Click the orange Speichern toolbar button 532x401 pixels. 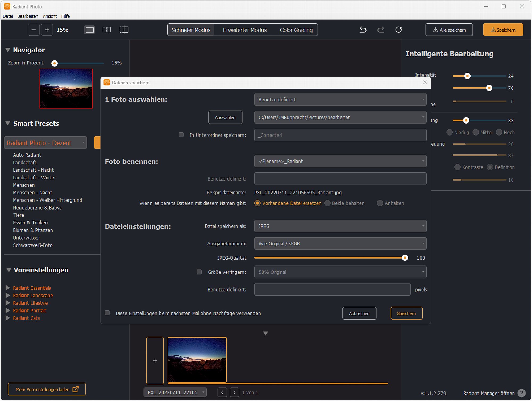(503, 30)
